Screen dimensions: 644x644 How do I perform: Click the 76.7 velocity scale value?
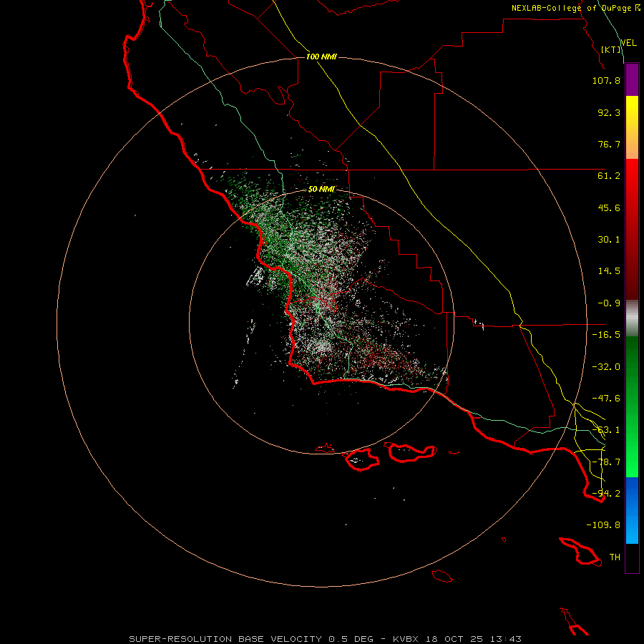(x=609, y=144)
